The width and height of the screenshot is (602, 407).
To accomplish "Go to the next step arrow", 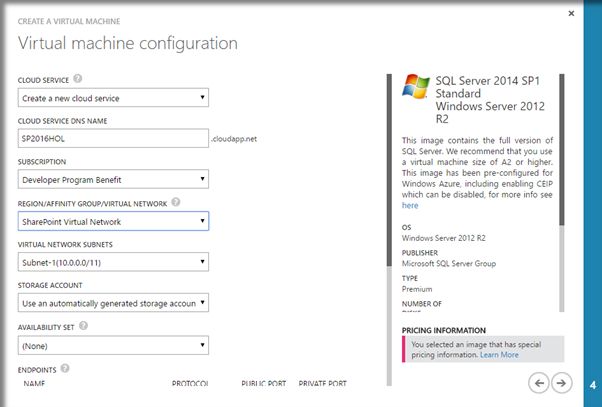I will (561, 382).
